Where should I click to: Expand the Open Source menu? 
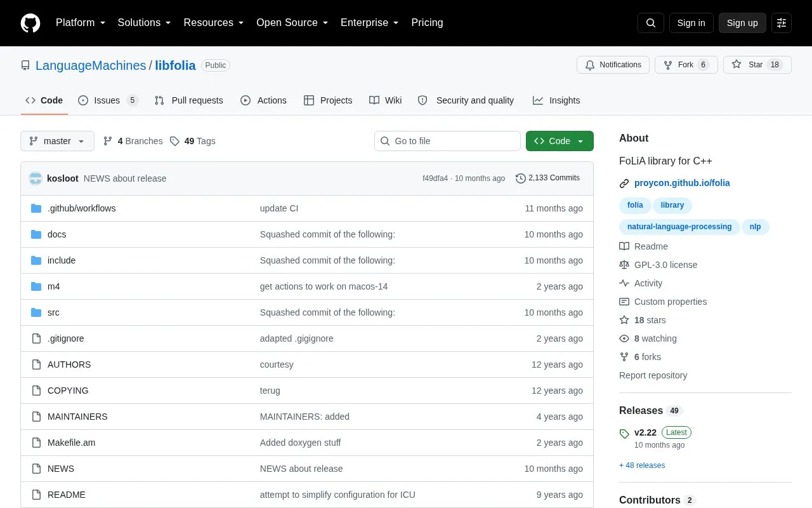[292, 23]
